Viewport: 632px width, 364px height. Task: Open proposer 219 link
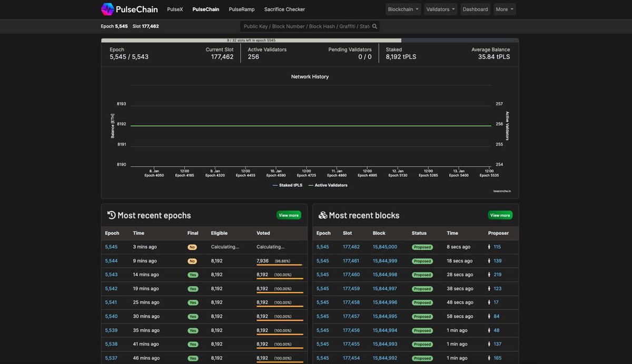(x=498, y=275)
